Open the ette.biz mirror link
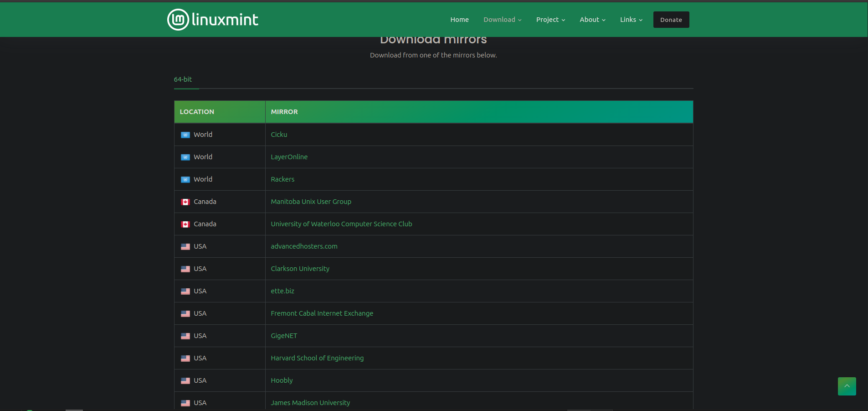 (282, 291)
